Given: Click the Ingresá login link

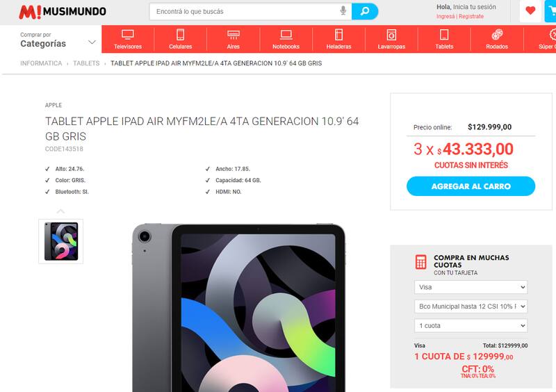Looking at the screenshot, I should coord(445,16).
